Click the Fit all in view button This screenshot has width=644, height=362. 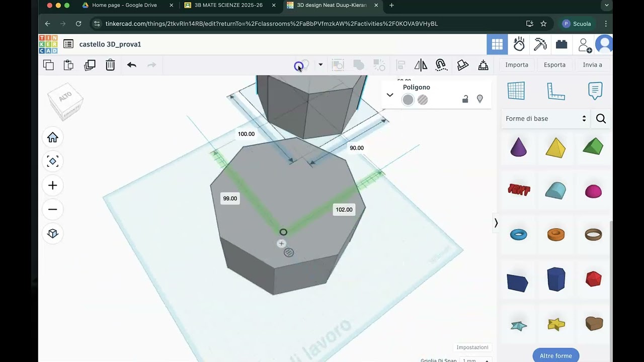(53, 161)
